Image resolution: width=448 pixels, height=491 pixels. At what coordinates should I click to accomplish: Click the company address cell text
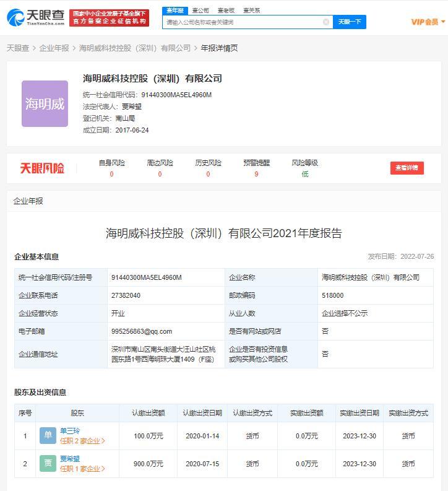tap(163, 354)
